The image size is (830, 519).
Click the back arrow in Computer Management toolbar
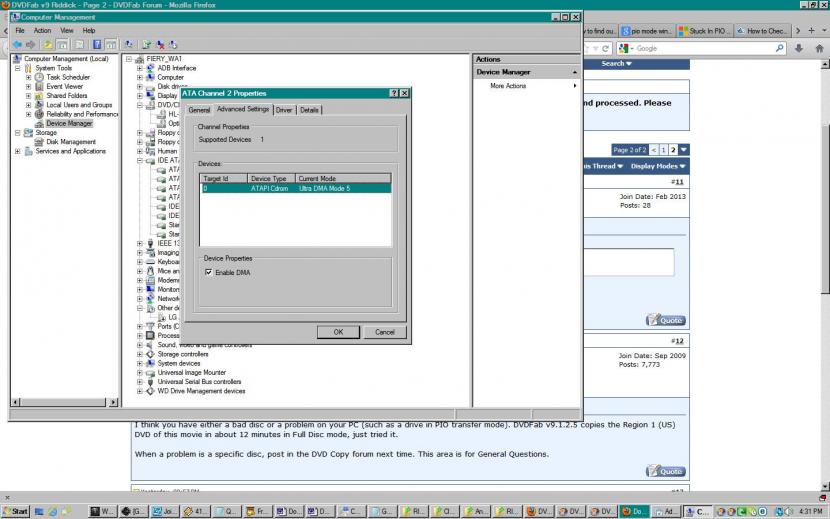tap(17, 44)
